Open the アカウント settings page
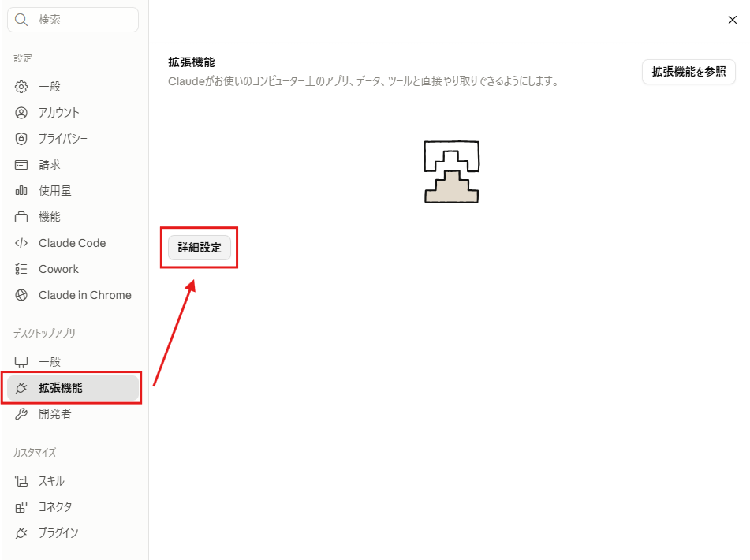 tap(73, 113)
